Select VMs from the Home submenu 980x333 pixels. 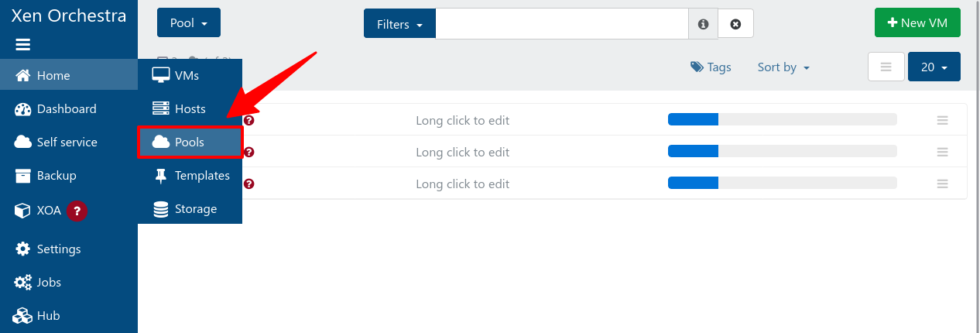[187, 75]
